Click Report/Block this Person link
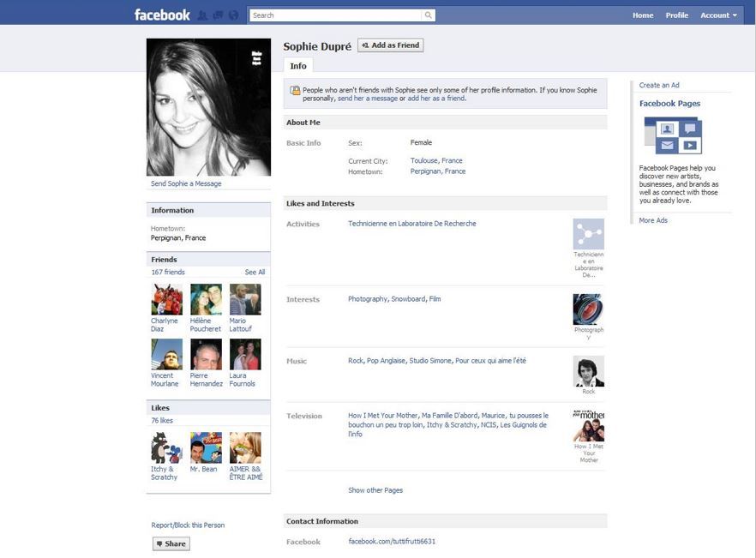 point(188,525)
